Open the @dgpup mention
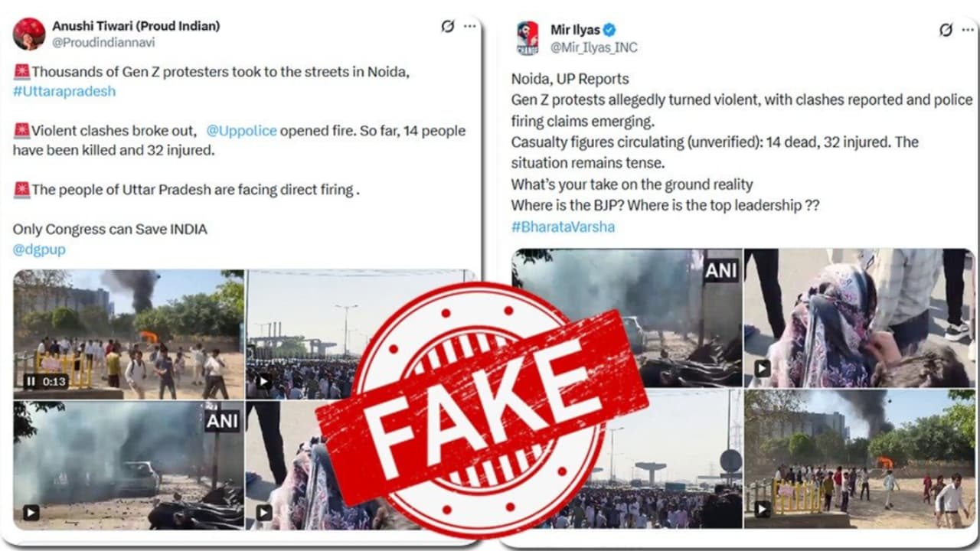980x551 pixels. point(39,249)
